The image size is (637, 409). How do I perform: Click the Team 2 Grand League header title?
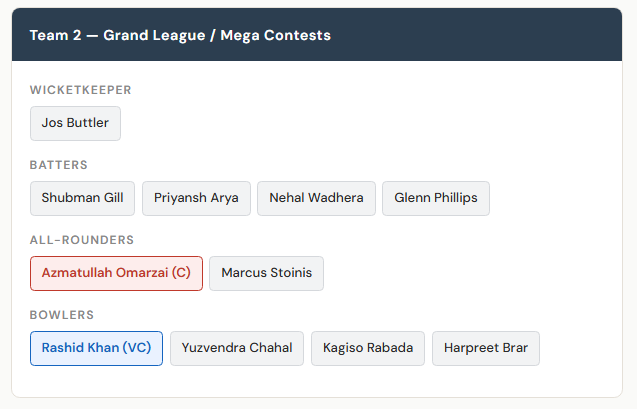[180, 35]
